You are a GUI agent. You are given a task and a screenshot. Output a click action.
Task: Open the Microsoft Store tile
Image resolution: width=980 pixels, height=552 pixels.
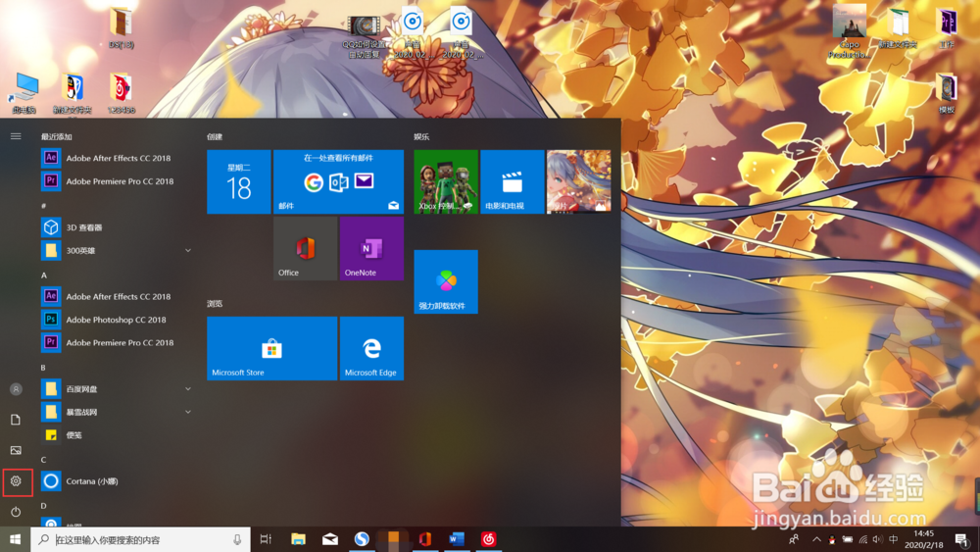click(x=271, y=348)
